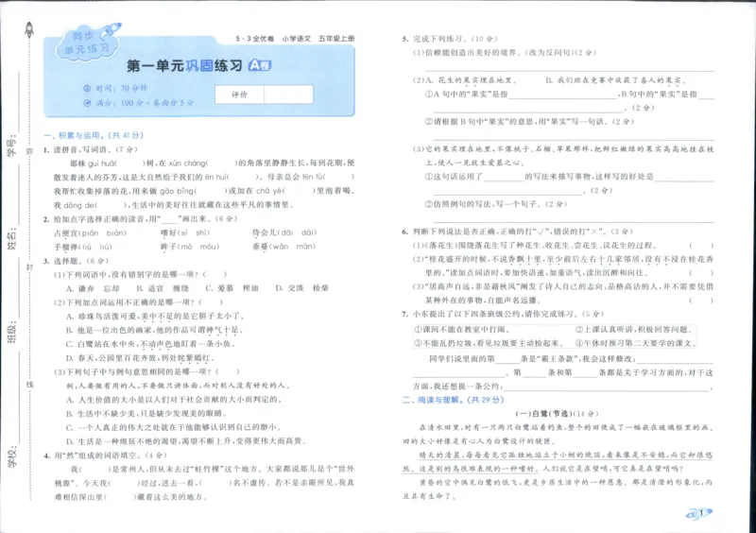Click rule ③不能乱扔垃圾
Viewport: 756px width, 533px height.
click(489, 343)
